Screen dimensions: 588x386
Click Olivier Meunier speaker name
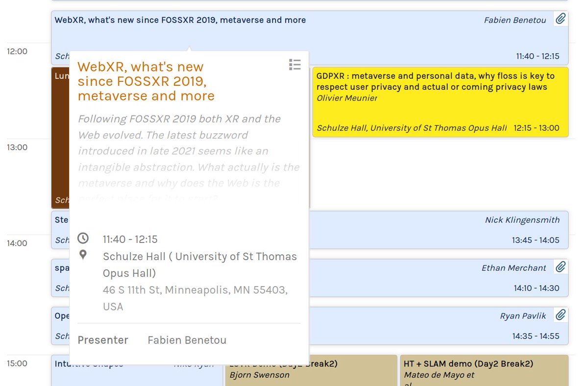(347, 98)
